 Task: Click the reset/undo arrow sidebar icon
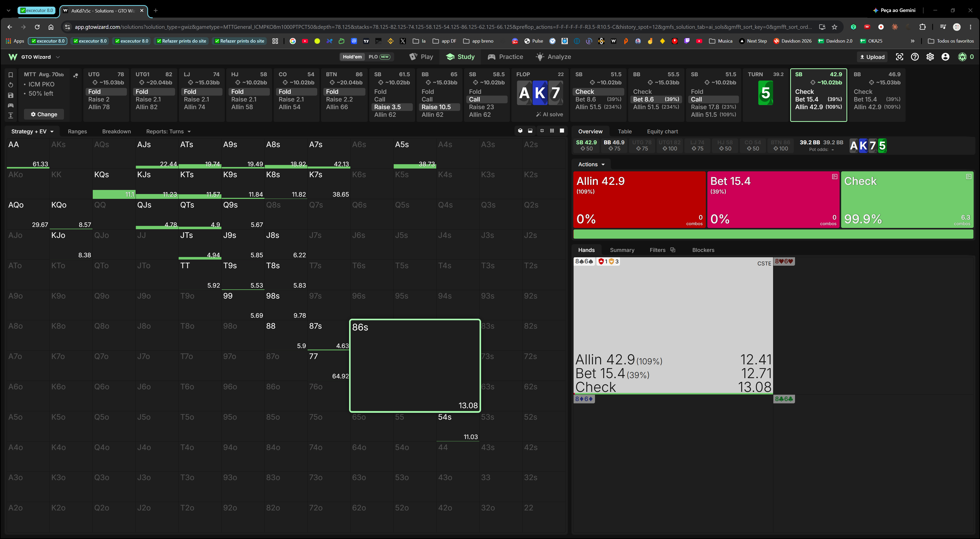(11, 85)
